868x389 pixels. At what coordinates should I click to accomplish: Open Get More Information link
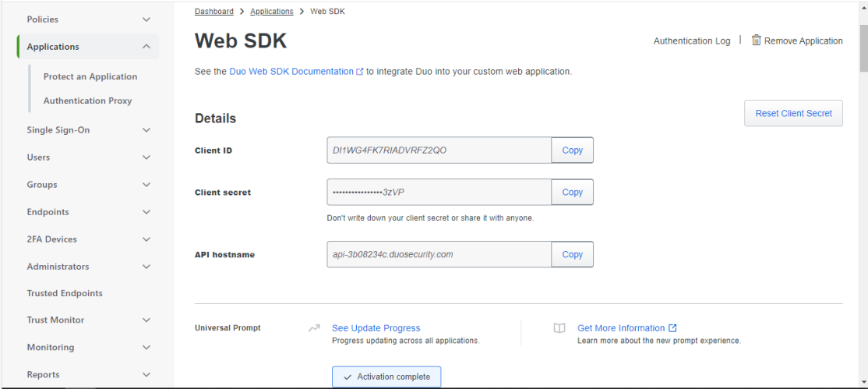point(621,328)
